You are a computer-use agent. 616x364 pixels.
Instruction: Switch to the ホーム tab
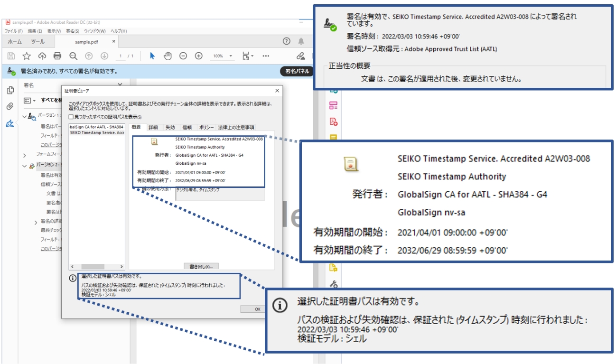click(15, 42)
